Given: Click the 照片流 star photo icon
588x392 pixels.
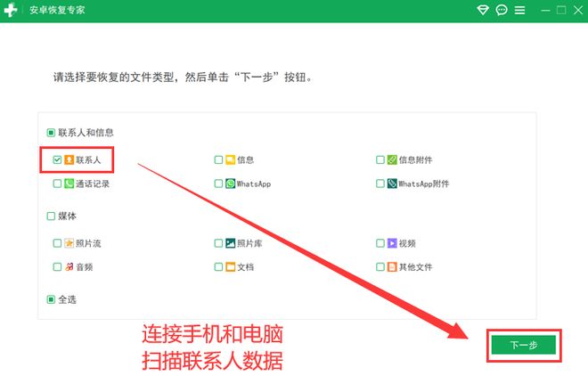Looking at the screenshot, I should pos(69,243).
